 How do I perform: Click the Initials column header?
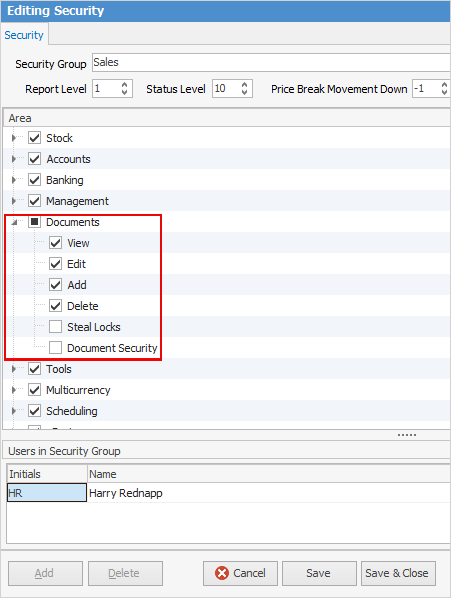[47, 474]
